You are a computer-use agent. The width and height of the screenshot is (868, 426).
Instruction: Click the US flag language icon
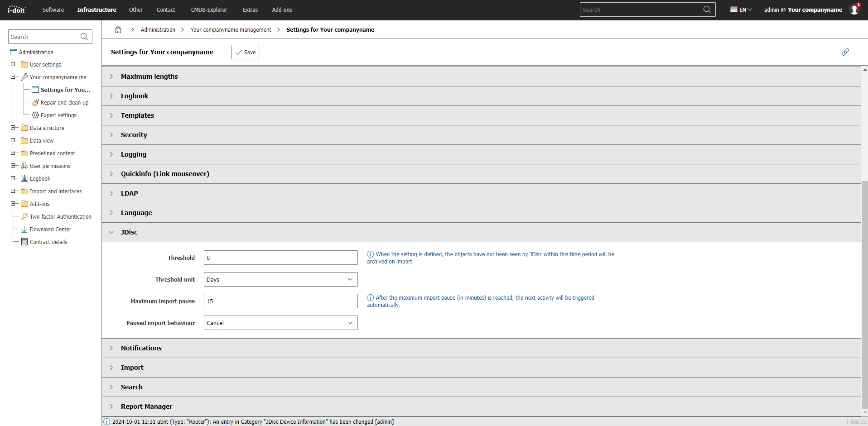click(733, 9)
